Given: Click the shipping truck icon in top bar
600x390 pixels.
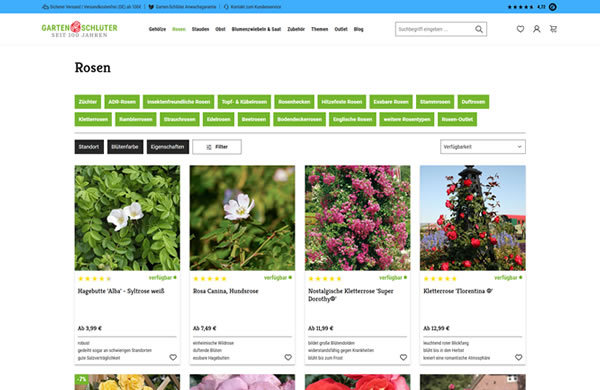Looking at the screenshot, I should 45,7.
